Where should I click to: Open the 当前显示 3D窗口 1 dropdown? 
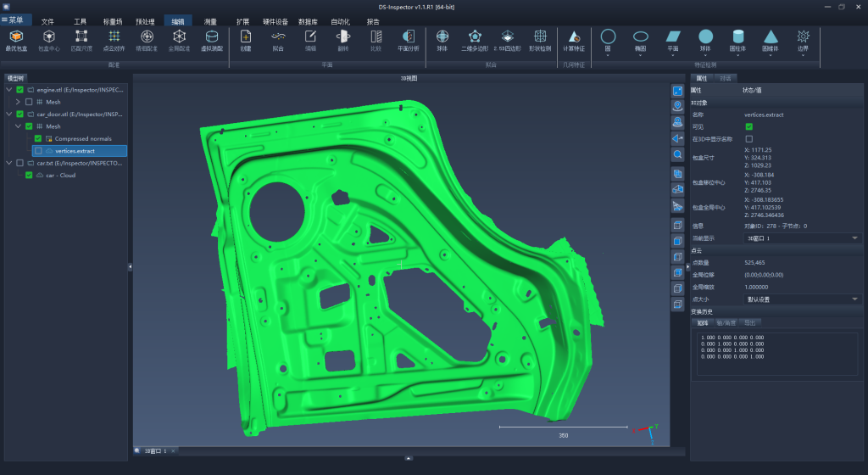pos(803,238)
